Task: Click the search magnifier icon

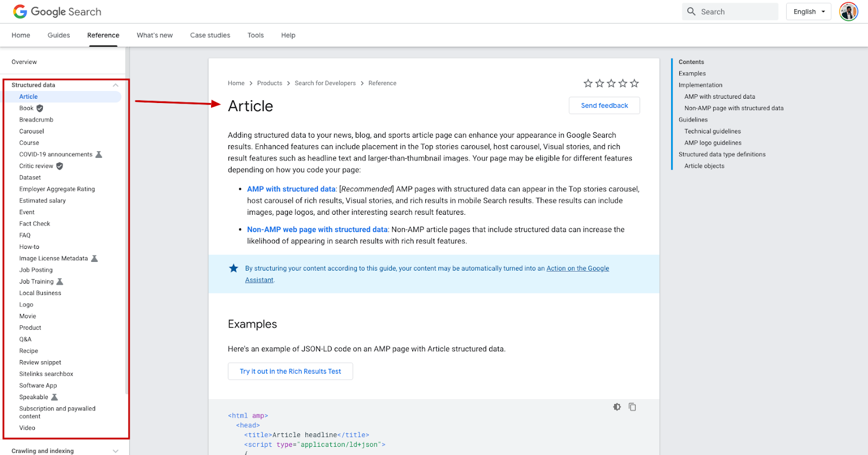Action: click(x=691, y=11)
